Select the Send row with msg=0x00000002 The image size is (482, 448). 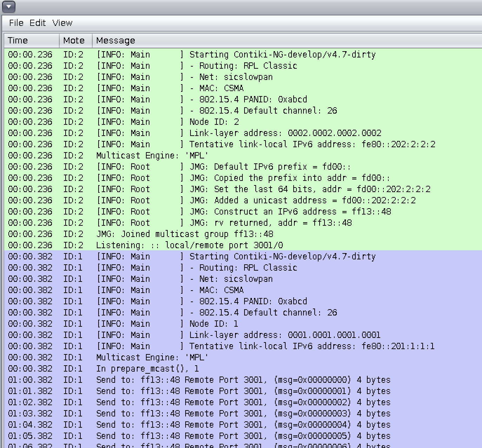pyautogui.click(x=243, y=402)
